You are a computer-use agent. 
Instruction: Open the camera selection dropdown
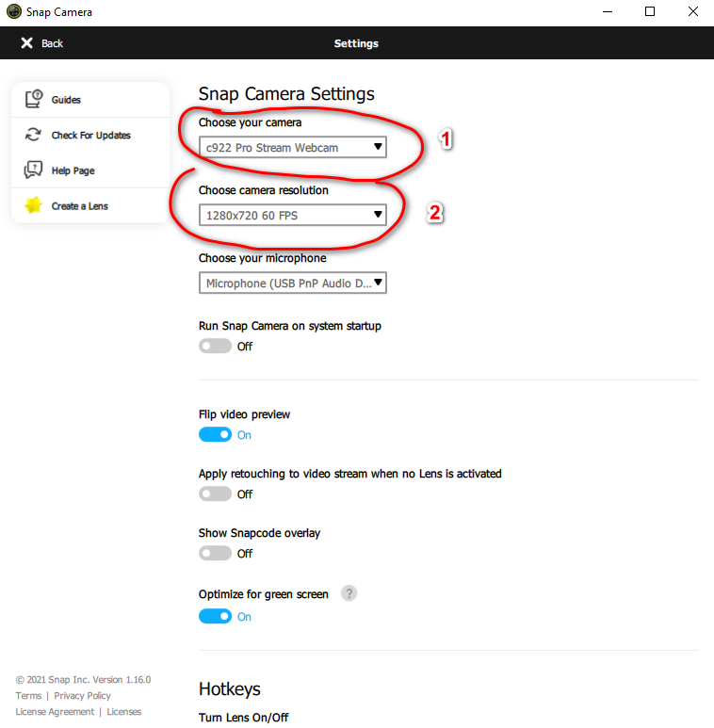click(292, 147)
